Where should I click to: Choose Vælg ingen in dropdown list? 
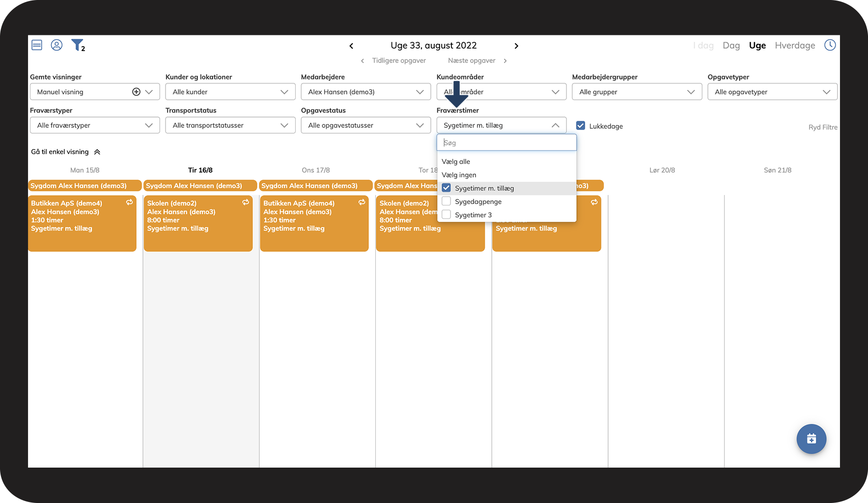tap(459, 175)
